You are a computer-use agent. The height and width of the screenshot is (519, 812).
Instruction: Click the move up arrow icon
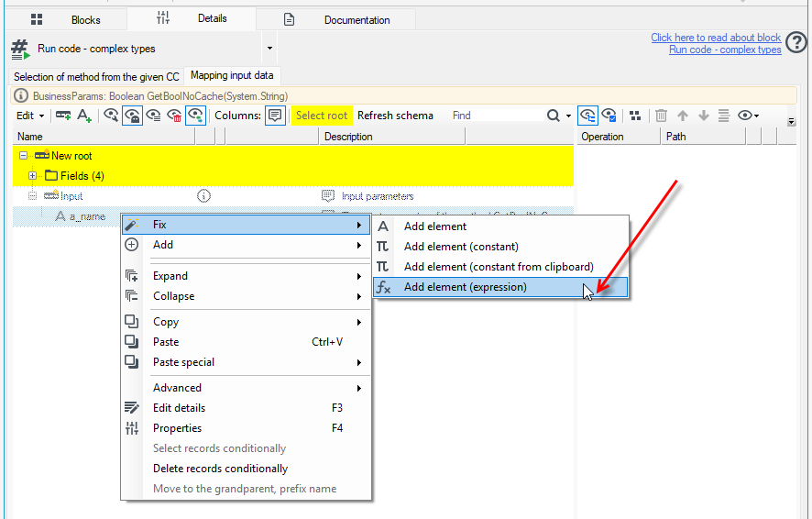(683, 116)
